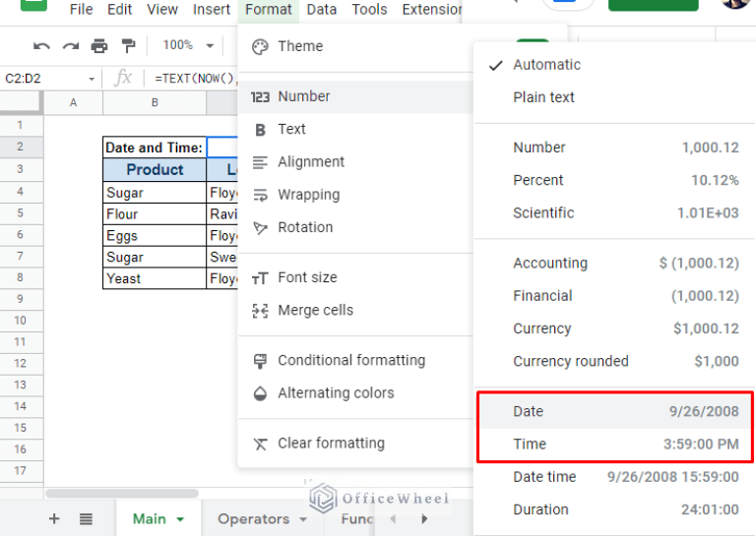Open the Edit menu
The image size is (756, 536).
coord(119,9)
